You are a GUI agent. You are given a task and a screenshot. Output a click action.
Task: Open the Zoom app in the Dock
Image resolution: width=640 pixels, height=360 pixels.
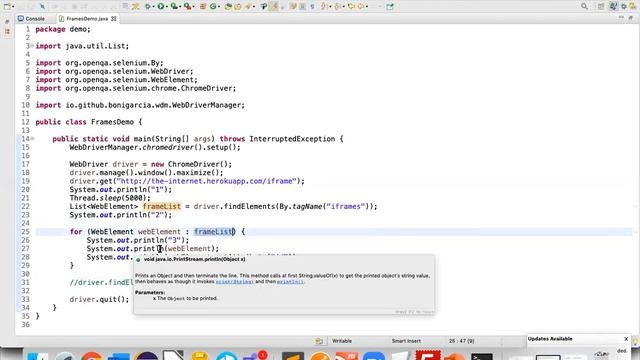click(x=373, y=356)
